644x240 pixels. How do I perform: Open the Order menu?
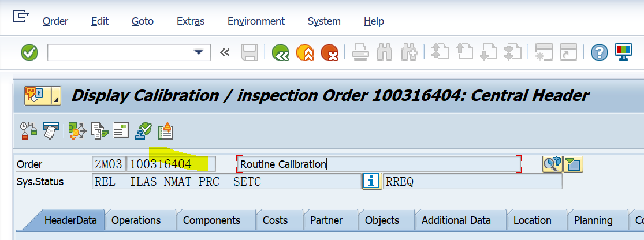(55, 21)
